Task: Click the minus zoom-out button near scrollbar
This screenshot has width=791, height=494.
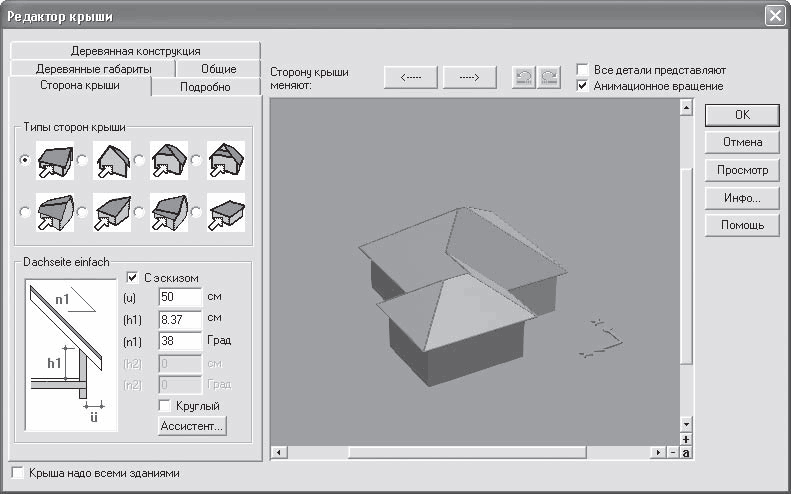Action: [673, 453]
